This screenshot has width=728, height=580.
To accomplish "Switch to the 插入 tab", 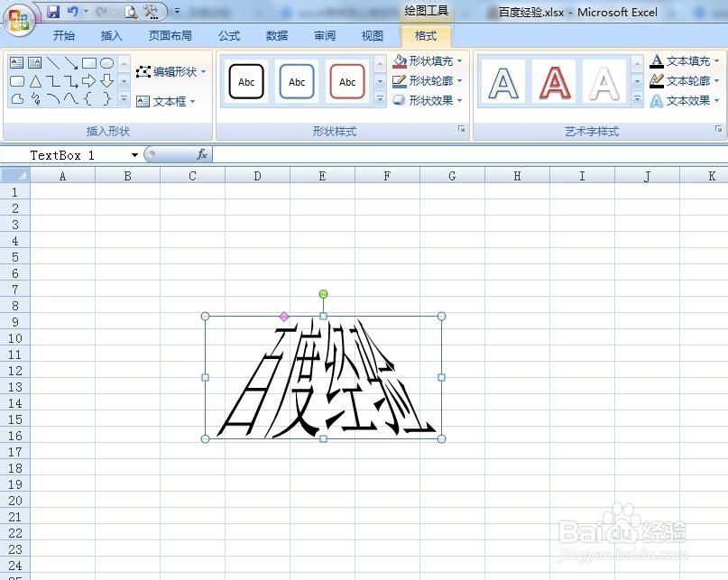I will 112,36.
